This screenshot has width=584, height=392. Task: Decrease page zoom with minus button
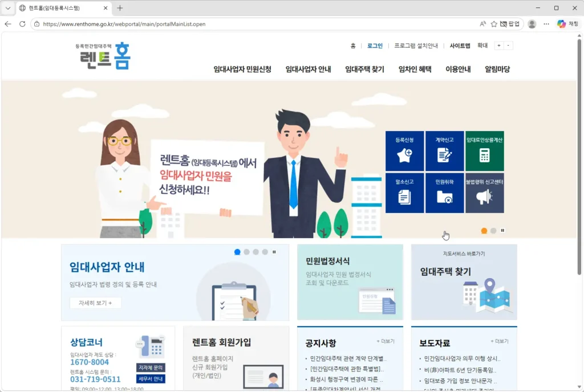tap(508, 46)
